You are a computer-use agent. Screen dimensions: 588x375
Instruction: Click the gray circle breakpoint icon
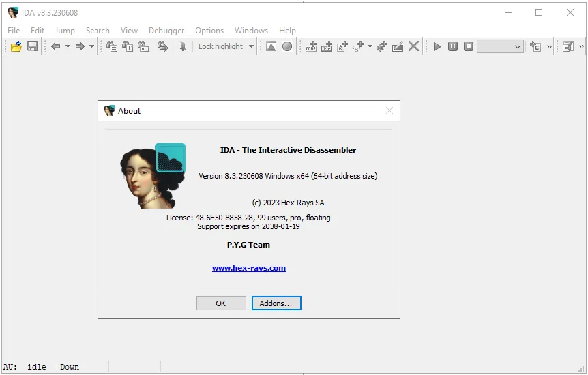(x=287, y=46)
